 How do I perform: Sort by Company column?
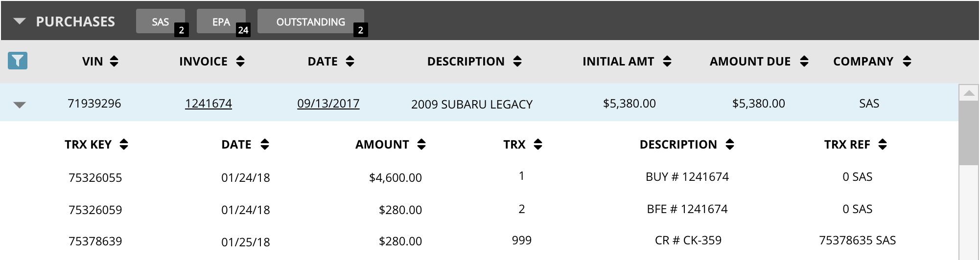pos(907,61)
